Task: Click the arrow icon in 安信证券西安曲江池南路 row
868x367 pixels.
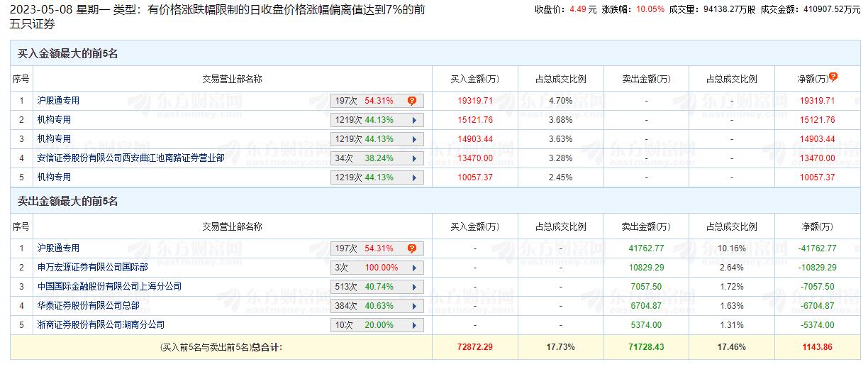Action: click(413, 158)
